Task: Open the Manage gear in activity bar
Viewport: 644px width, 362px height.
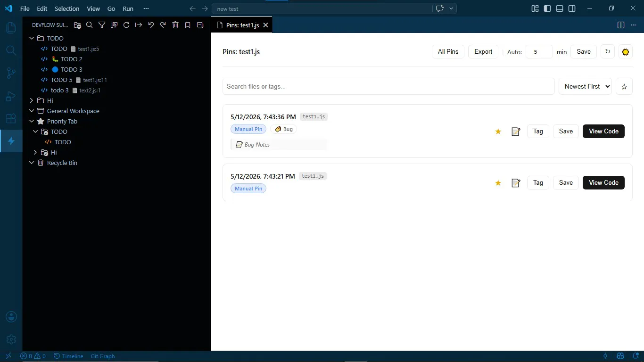Action: (11, 339)
